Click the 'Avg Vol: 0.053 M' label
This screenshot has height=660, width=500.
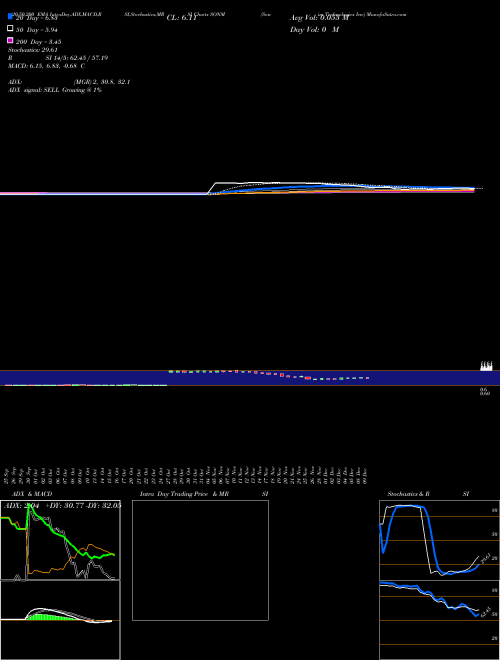point(319,18)
